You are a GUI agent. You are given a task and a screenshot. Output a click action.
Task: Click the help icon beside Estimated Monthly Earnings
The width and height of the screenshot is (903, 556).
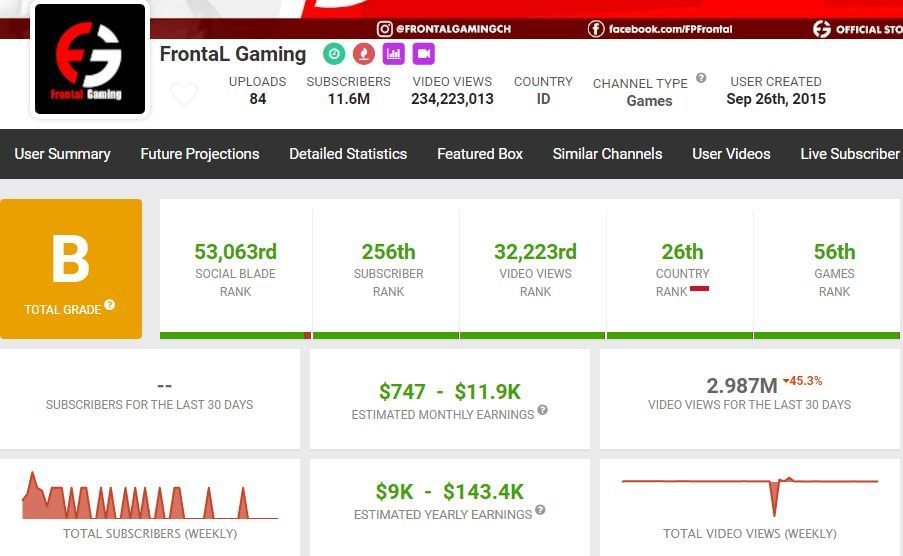pyautogui.click(x=542, y=410)
